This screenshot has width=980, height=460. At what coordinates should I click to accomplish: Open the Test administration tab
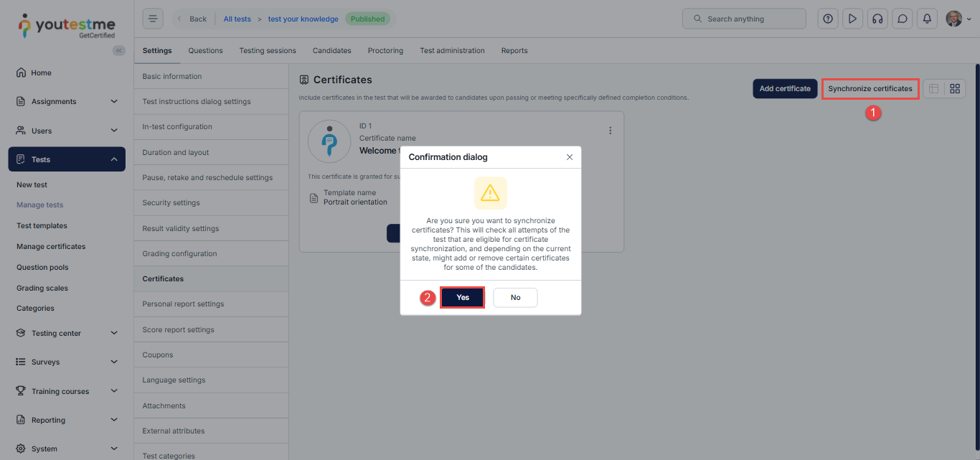click(x=453, y=50)
